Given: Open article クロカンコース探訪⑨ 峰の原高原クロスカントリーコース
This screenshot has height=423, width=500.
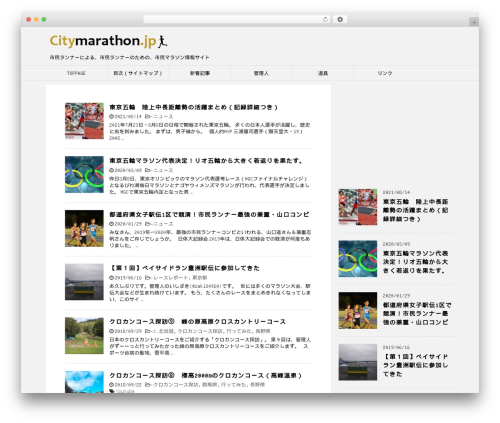Looking at the screenshot, I should 197,322.
